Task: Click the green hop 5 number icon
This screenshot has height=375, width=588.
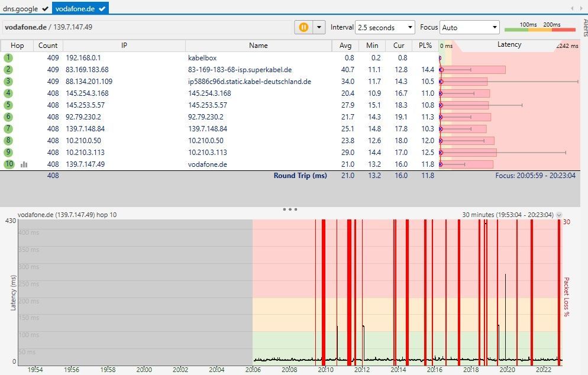Action: click(8, 105)
